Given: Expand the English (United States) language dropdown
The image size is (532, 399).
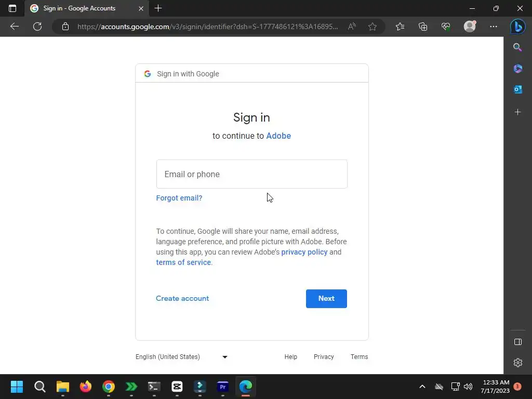Looking at the screenshot, I should coord(181,356).
